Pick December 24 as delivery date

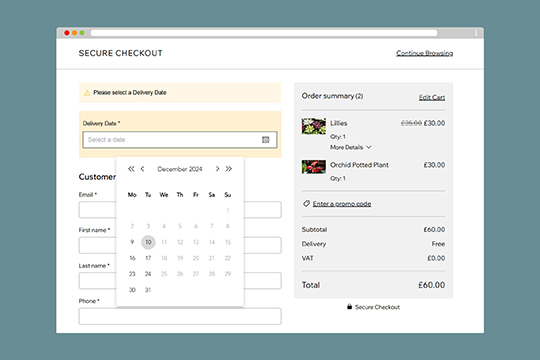(148, 274)
